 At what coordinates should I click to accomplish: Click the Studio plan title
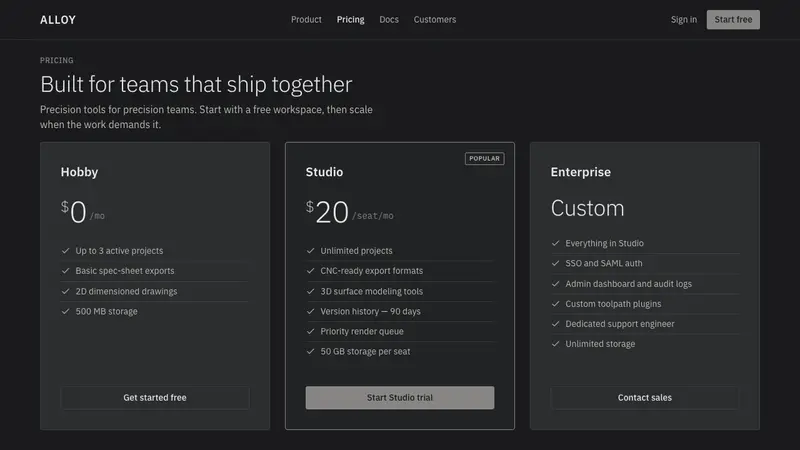pyautogui.click(x=324, y=172)
